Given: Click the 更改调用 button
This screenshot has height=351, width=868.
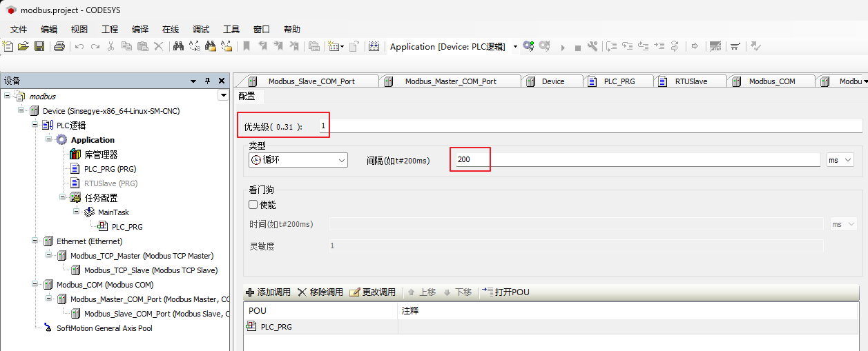Looking at the screenshot, I should click(x=373, y=292).
